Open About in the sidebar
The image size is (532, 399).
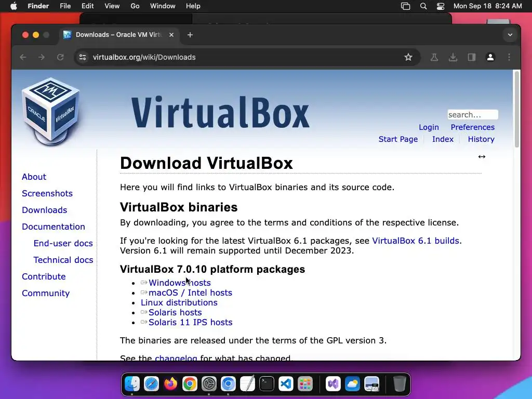click(x=34, y=177)
